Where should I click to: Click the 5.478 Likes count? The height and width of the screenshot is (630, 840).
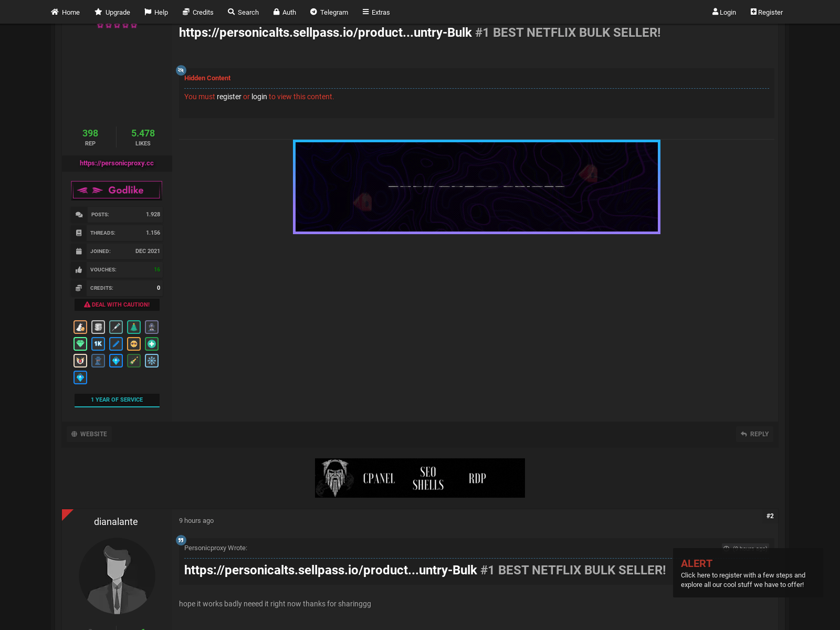(143, 133)
